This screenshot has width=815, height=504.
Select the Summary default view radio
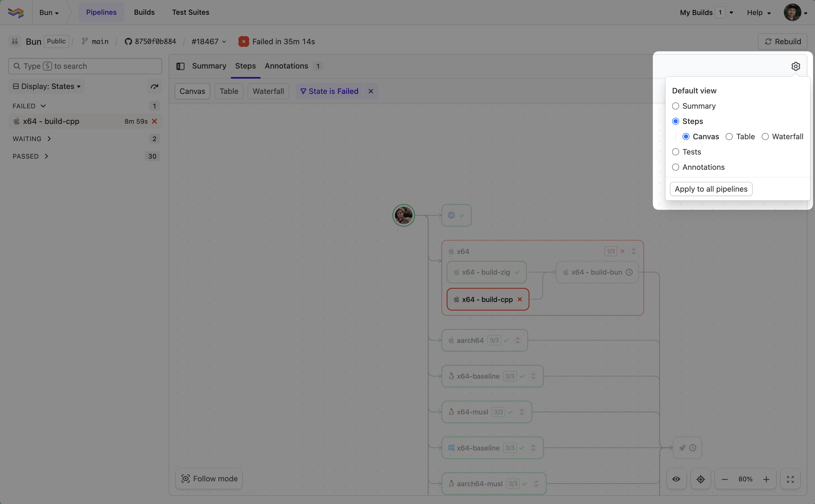[676, 106]
